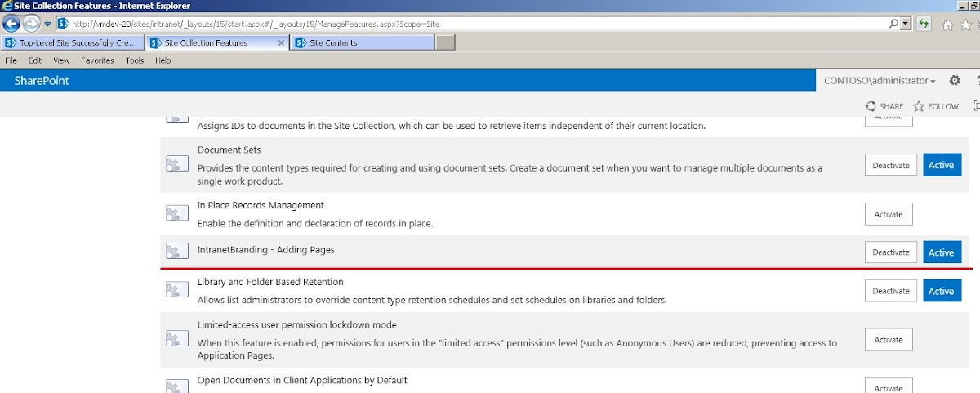This screenshot has width=980, height=393.
Task: Click the Limited-access lockdown mode feature icon
Action: (x=176, y=338)
